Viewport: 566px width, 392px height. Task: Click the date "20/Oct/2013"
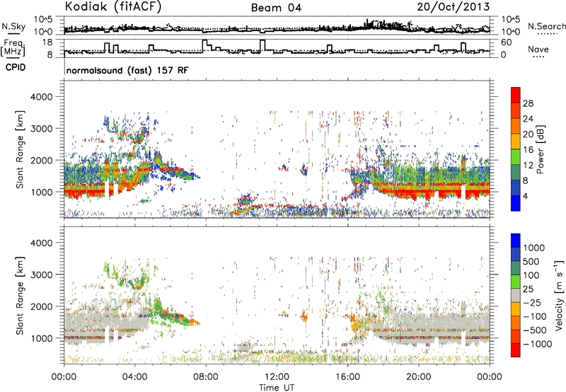tap(454, 7)
